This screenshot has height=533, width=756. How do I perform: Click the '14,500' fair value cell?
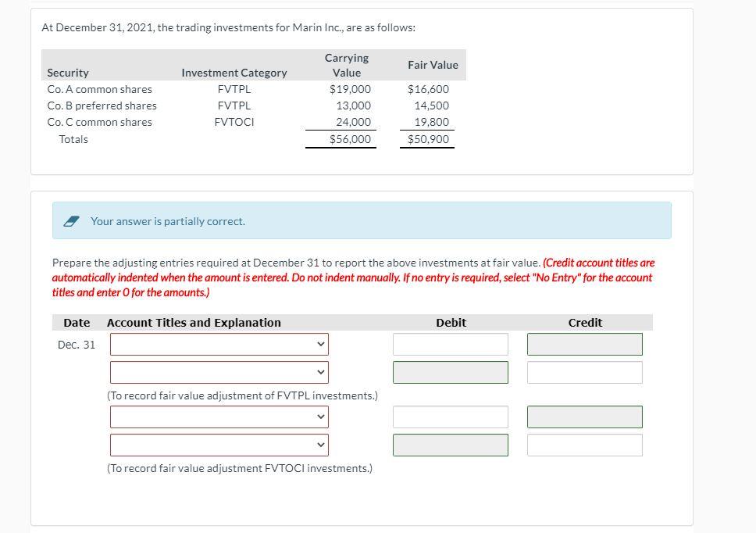(432, 106)
